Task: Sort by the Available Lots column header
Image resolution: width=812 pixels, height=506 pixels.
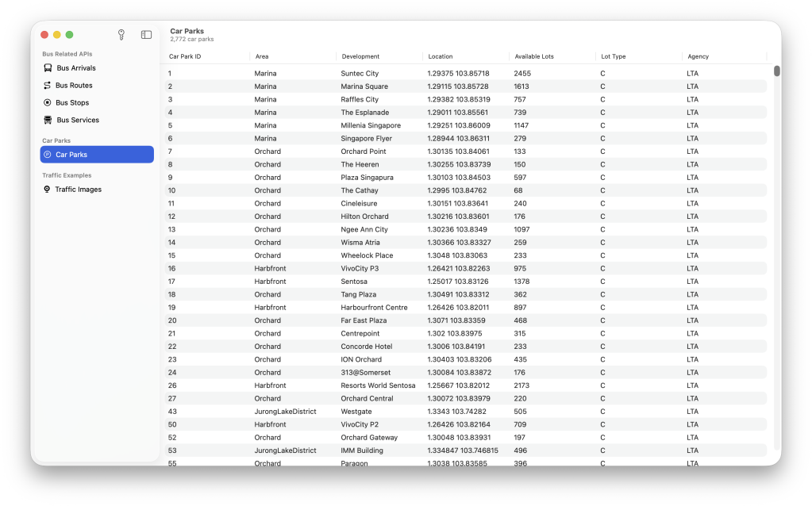Action: [x=534, y=56]
